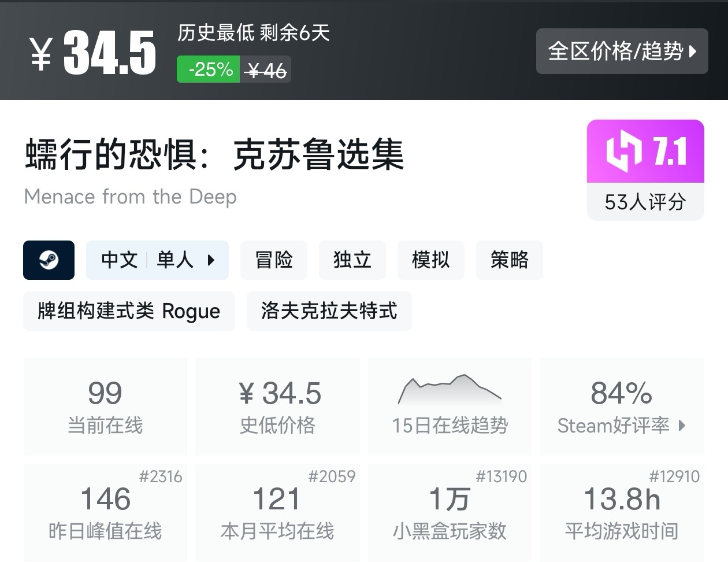The image size is (728, 562).
Task: Select the 策略 category tag
Action: [510, 260]
